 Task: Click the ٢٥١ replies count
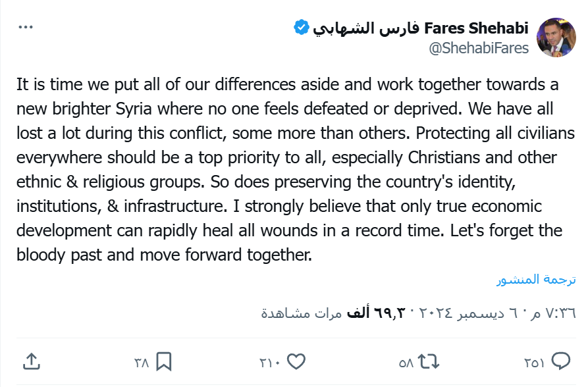pyautogui.click(x=534, y=362)
